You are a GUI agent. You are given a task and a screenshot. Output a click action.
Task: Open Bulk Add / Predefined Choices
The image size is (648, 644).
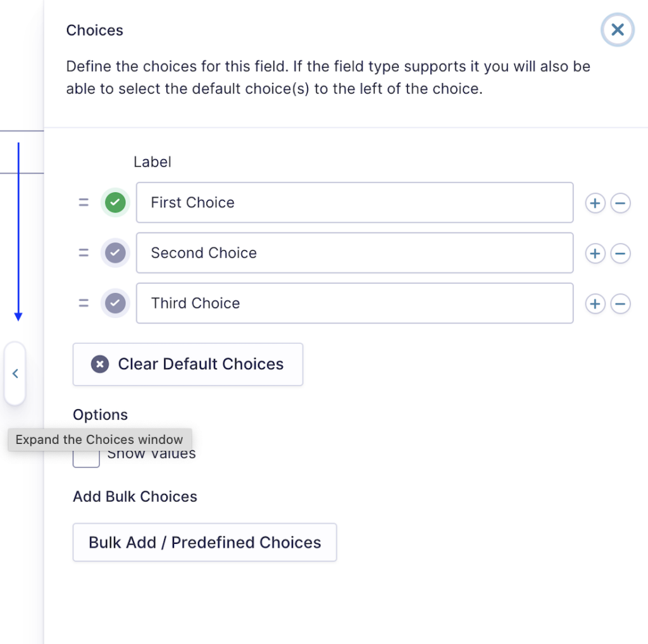pos(204,542)
